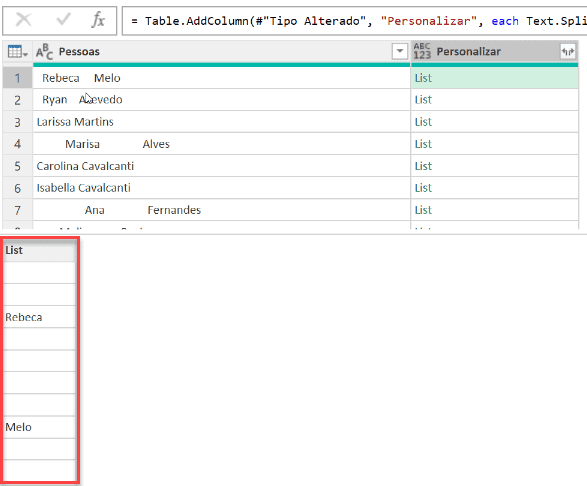
Task: Open the List link in row 7
Action: tap(423, 210)
